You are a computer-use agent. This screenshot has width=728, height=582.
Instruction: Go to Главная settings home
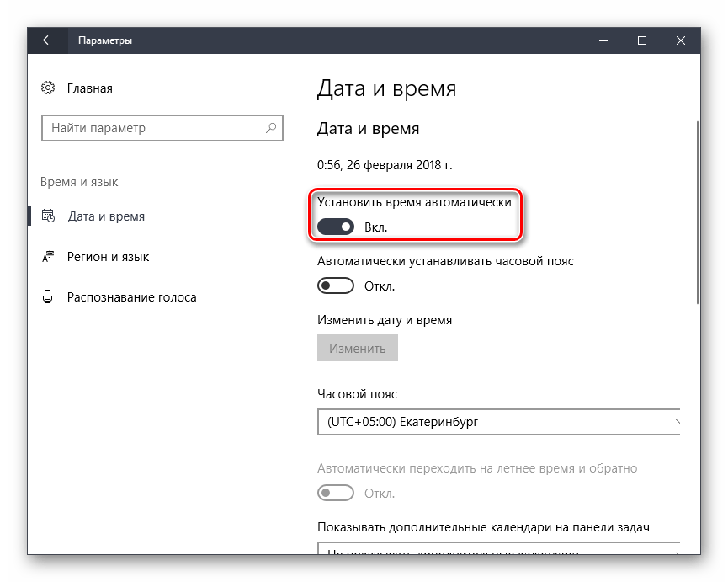[x=90, y=88]
